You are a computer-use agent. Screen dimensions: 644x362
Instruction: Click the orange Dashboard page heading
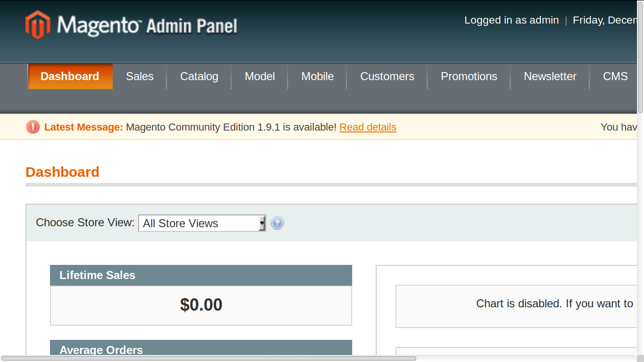click(62, 172)
